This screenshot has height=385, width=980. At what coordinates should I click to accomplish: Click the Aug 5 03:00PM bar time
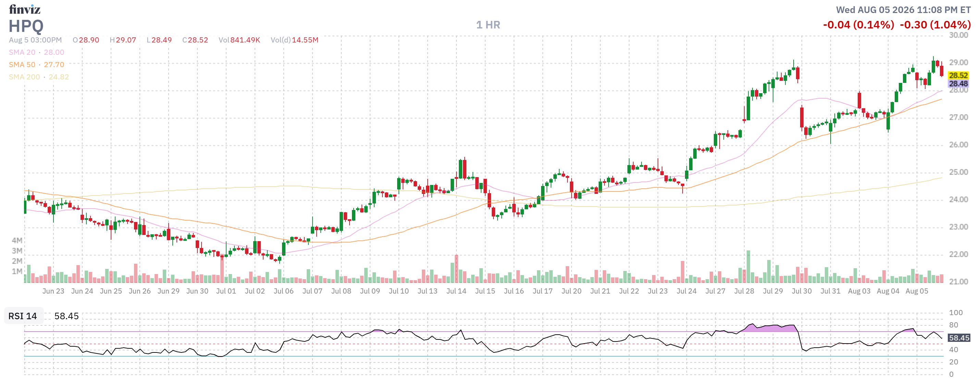[x=35, y=40]
